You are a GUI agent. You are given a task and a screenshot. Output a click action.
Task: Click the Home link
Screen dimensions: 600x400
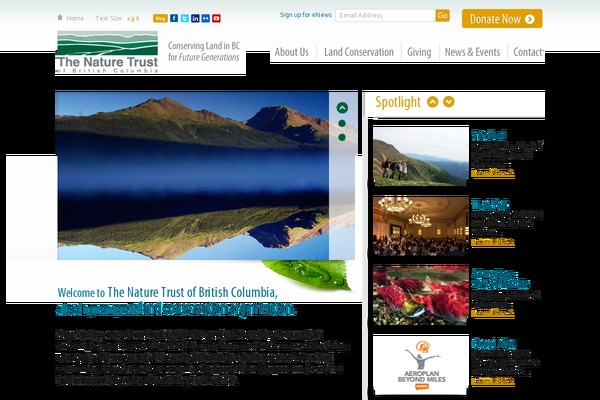click(x=75, y=18)
